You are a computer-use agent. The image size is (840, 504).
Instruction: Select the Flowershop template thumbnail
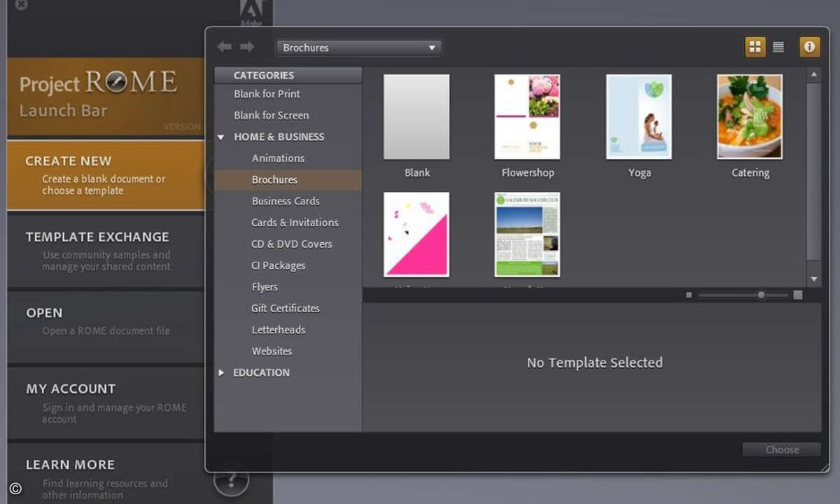527,117
